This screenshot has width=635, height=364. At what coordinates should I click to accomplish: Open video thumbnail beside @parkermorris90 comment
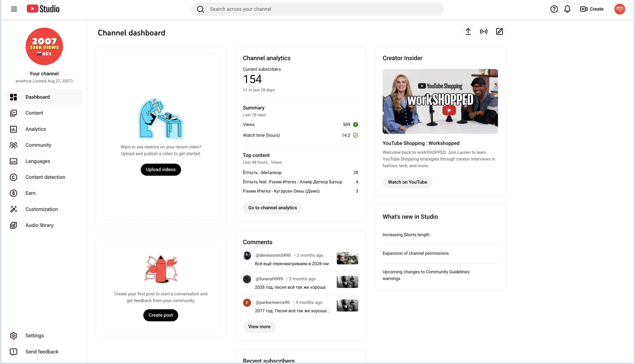347,306
